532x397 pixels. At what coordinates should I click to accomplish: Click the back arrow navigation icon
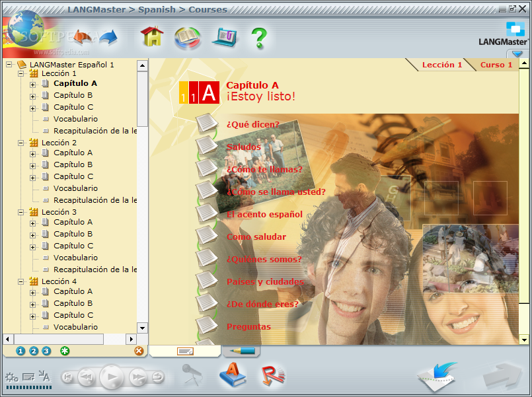[x=83, y=37]
